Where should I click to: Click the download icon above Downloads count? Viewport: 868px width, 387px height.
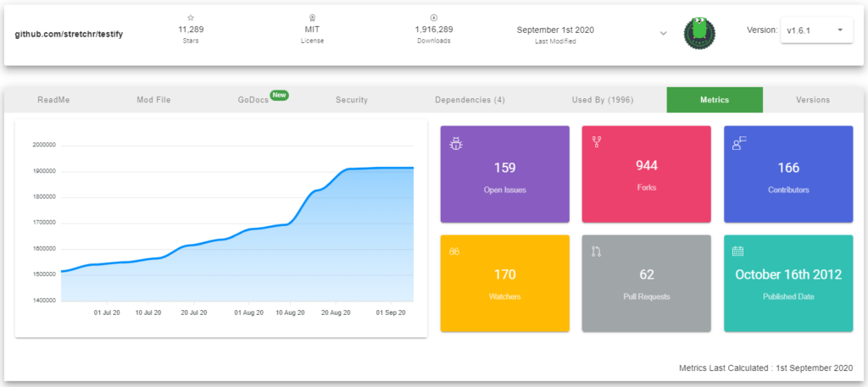pyautogui.click(x=433, y=17)
